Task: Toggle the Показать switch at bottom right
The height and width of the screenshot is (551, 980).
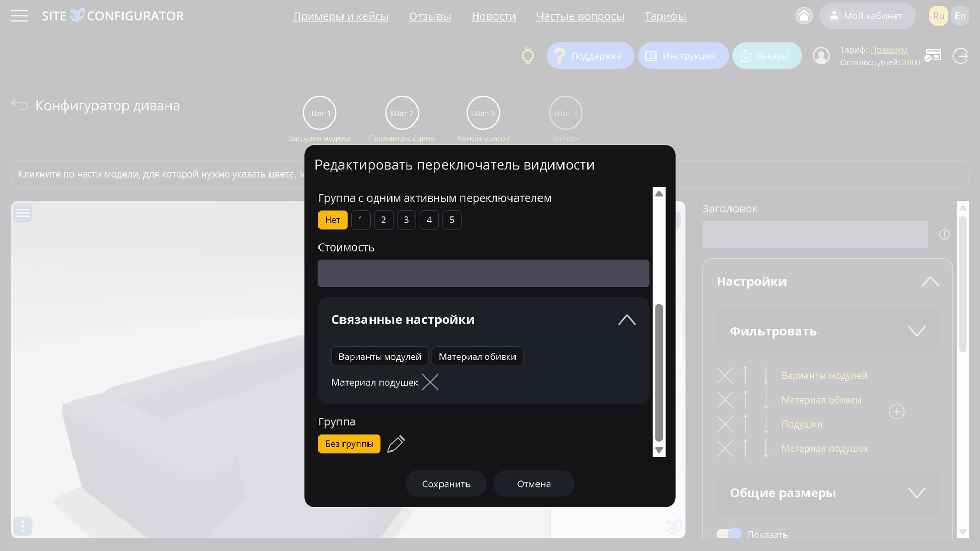Action: click(729, 533)
